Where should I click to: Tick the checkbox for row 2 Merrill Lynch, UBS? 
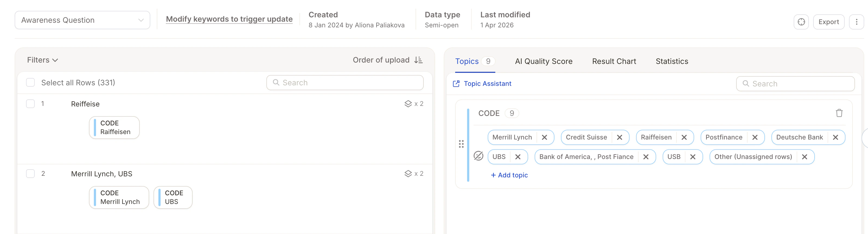(x=30, y=174)
